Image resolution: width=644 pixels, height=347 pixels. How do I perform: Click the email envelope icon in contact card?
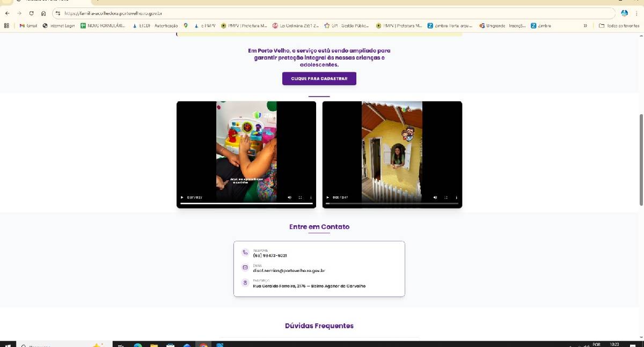pyautogui.click(x=245, y=267)
